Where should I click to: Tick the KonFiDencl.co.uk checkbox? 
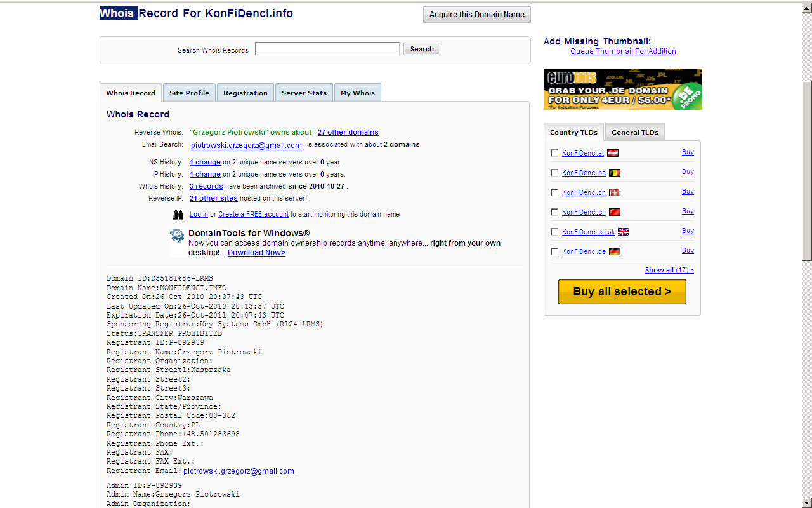click(x=554, y=232)
